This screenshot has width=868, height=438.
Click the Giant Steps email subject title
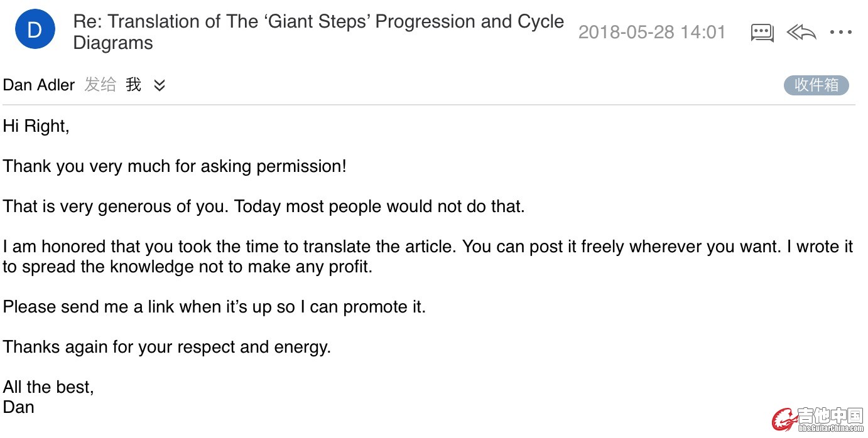[x=318, y=32]
